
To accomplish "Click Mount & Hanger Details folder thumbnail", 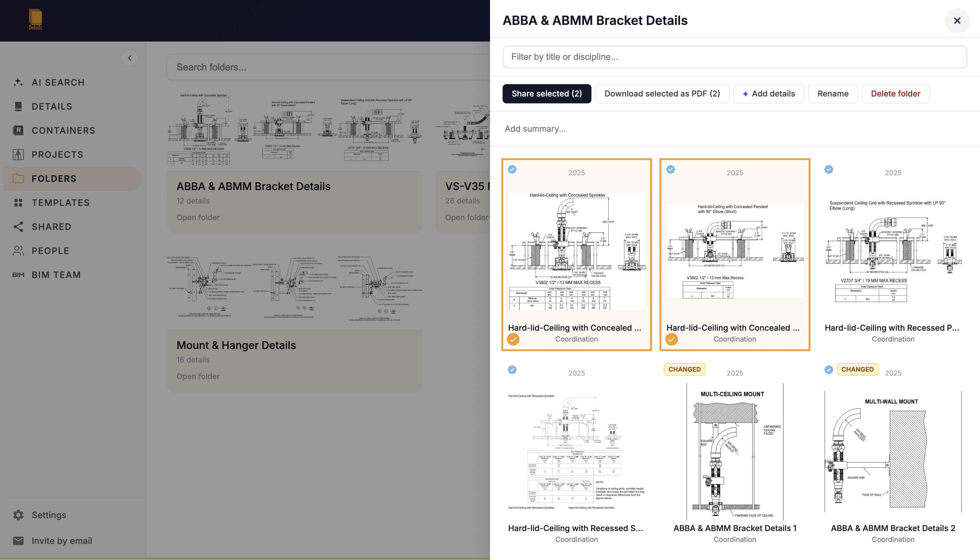I will click(x=295, y=289).
